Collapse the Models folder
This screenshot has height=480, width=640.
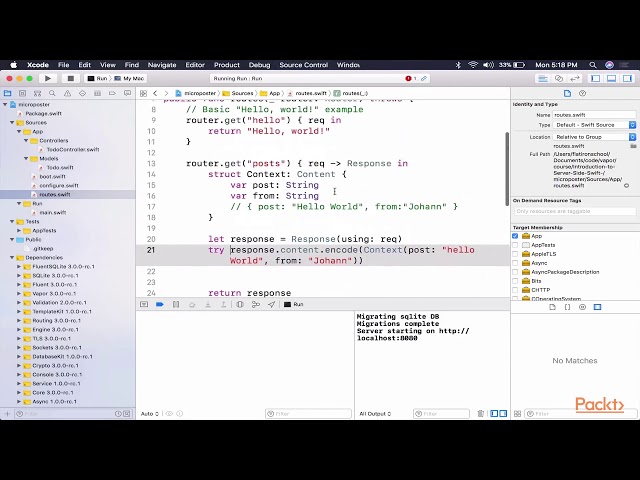point(26,158)
